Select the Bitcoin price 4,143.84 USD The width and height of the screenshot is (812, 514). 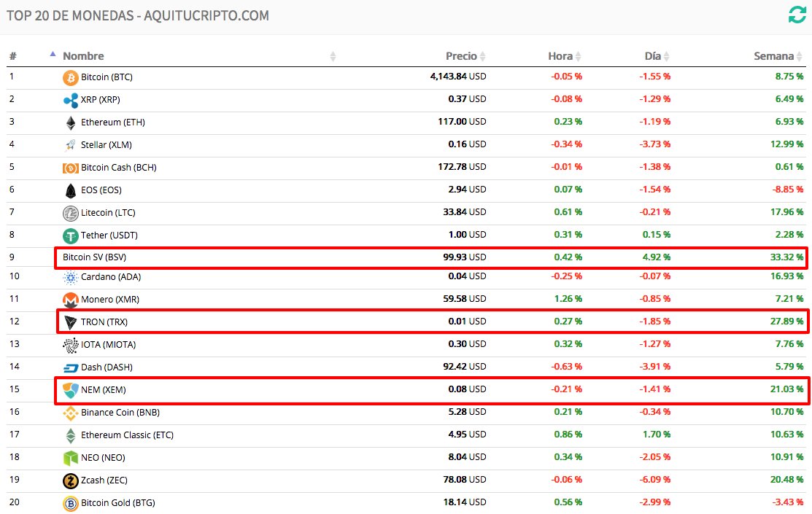[x=457, y=77]
